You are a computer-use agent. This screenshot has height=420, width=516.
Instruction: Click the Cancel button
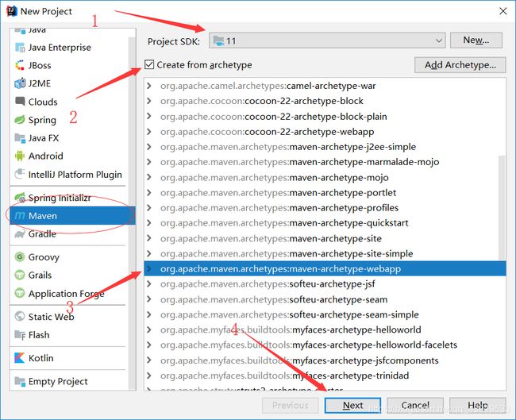point(415,405)
